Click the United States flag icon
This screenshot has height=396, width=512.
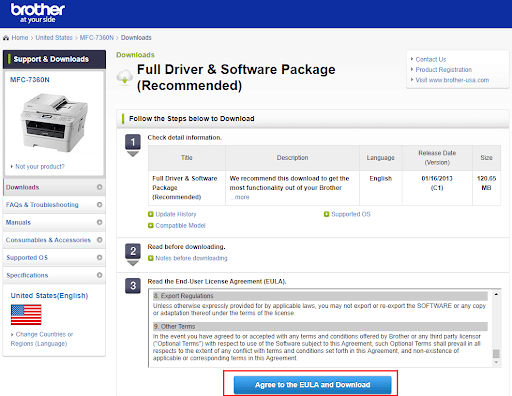click(26, 314)
